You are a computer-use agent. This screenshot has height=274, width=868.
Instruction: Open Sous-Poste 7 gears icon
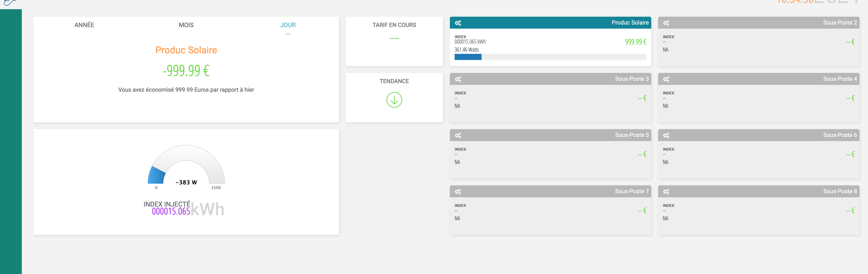coord(458,192)
